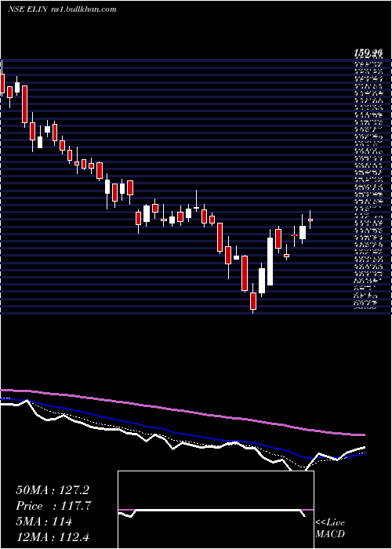
Task: Click the MACD inset chart box
Action: pyautogui.click(x=216, y=510)
